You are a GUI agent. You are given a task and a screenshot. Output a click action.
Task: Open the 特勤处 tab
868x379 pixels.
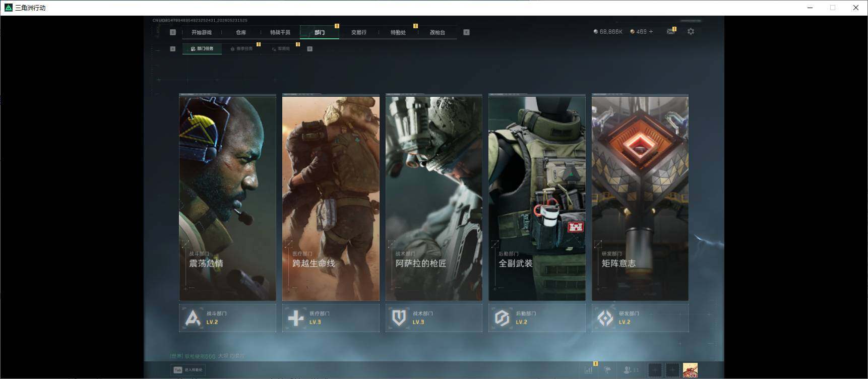398,32
